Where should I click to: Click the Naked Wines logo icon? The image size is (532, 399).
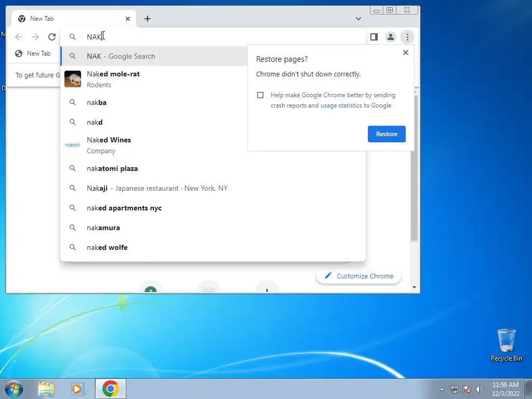coord(73,145)
